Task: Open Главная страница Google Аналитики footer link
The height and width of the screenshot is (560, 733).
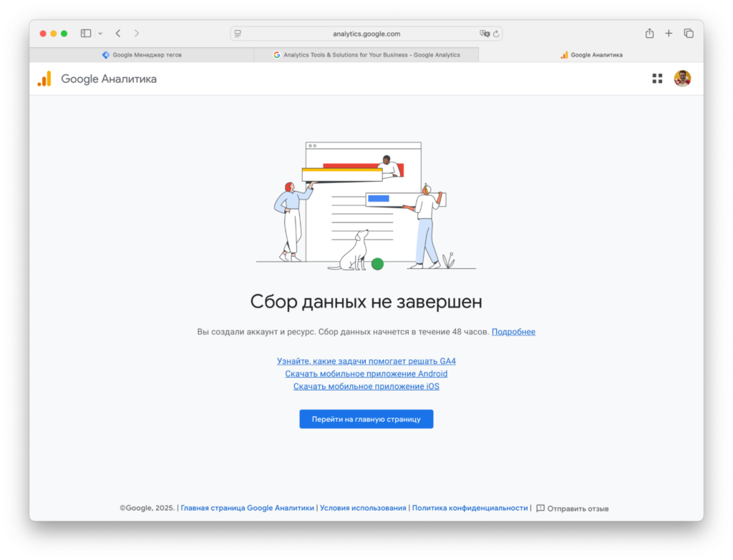Action: 247,509
